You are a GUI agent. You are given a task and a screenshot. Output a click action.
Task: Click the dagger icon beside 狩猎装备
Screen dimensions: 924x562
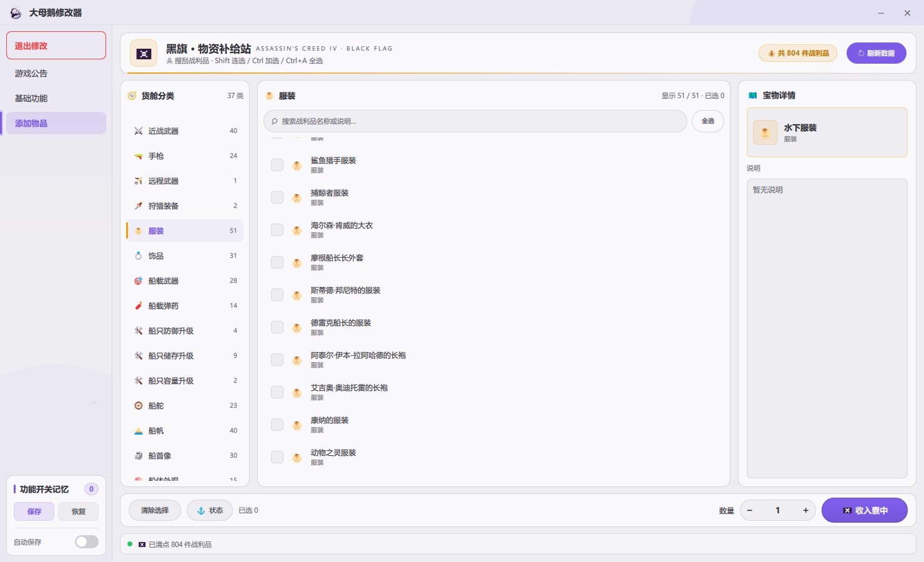click(139, 206)
